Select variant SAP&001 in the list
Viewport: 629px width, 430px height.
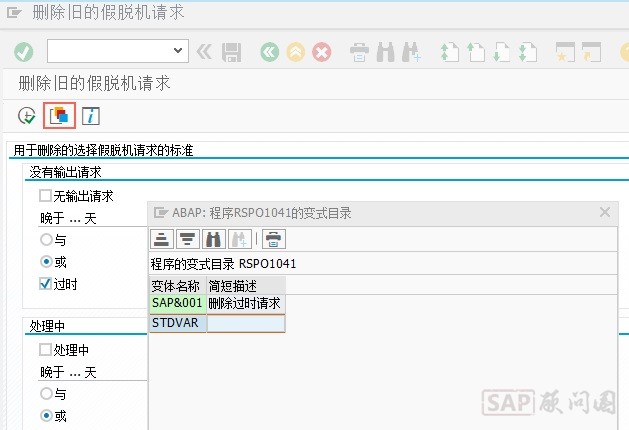(178, 304)
